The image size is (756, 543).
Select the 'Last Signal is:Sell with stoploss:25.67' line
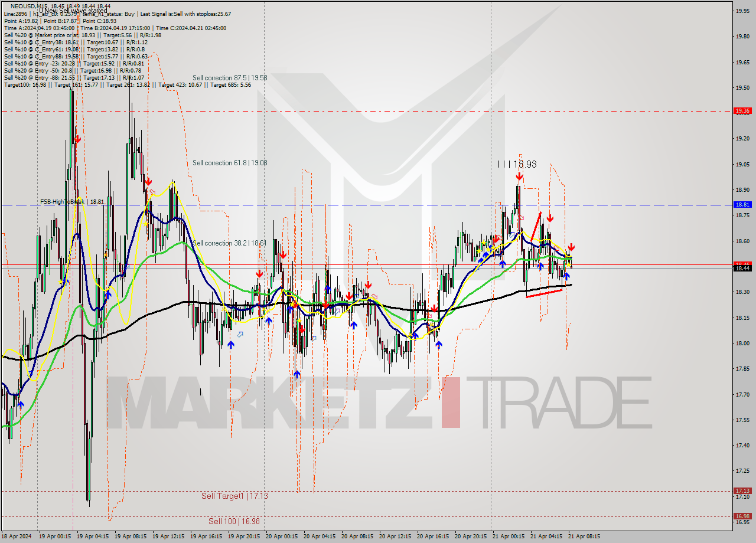tap(187, 14)
